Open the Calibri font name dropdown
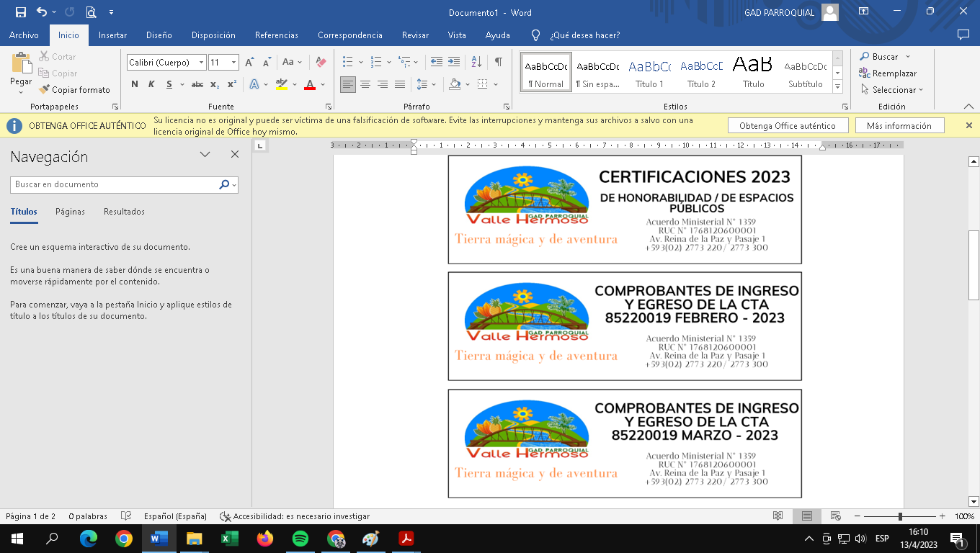The height and width of the screenshot is (553, 980). coord(201,63)
